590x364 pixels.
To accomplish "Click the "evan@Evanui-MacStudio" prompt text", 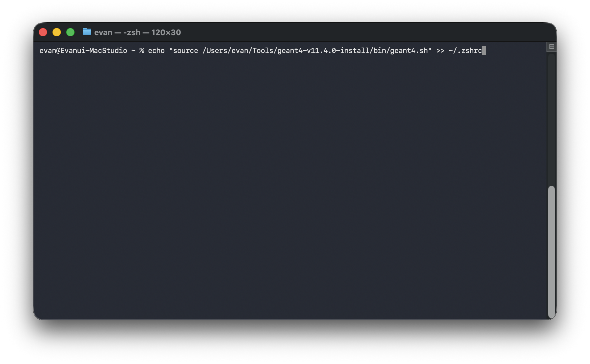I will pos(83,51).
